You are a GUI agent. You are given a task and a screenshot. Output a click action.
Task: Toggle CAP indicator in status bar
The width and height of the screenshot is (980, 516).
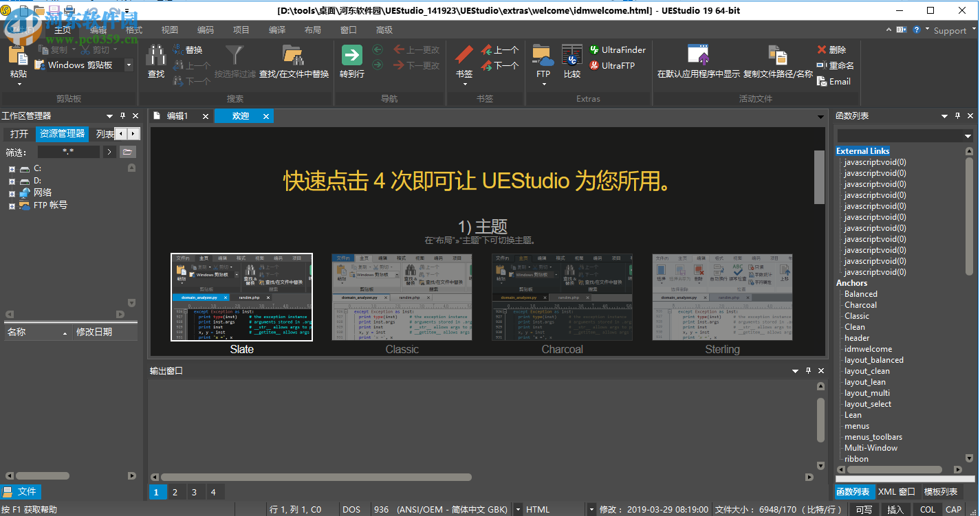click(x=954, y=509)
